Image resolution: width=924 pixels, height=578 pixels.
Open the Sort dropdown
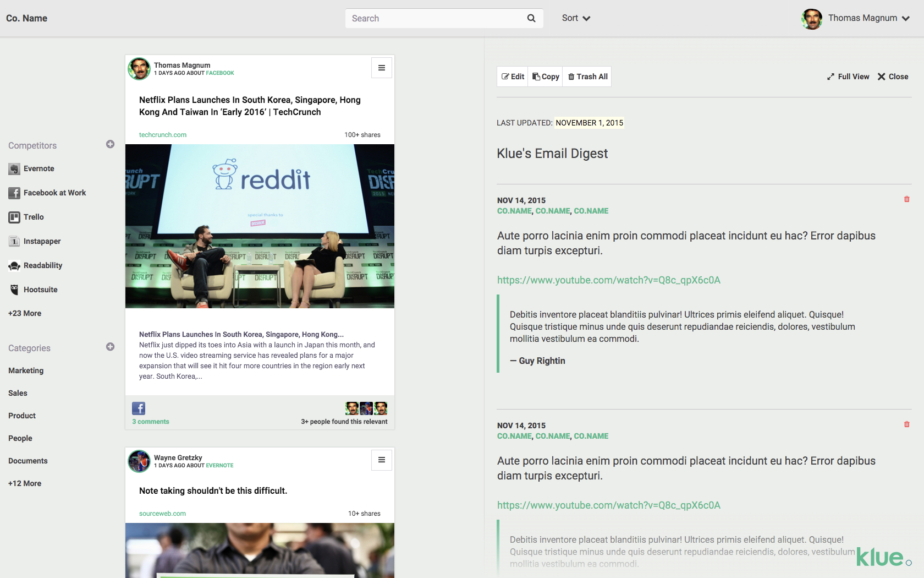click(x=576, y=18)
